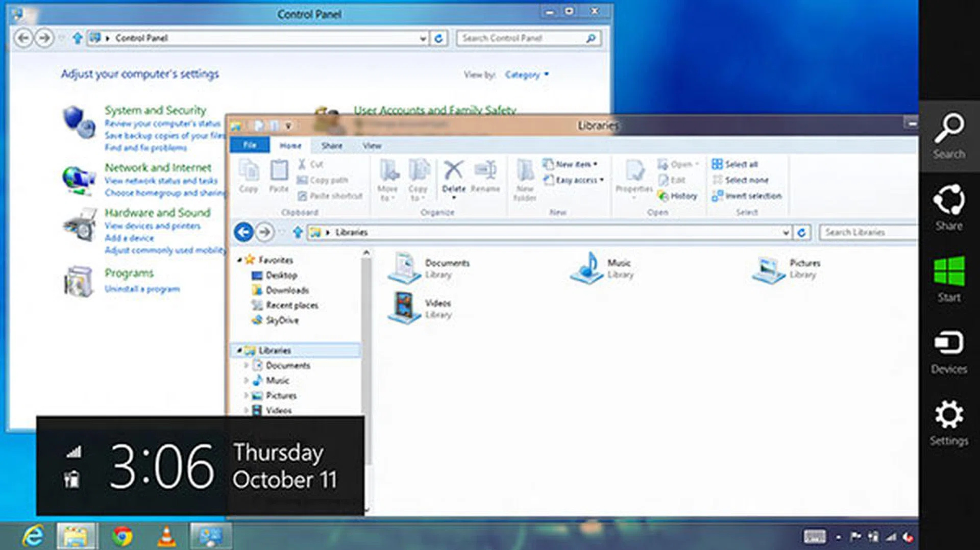The image size is (980, 550).
Task: Expand the Documents tree node
Action: coord(246,365)
